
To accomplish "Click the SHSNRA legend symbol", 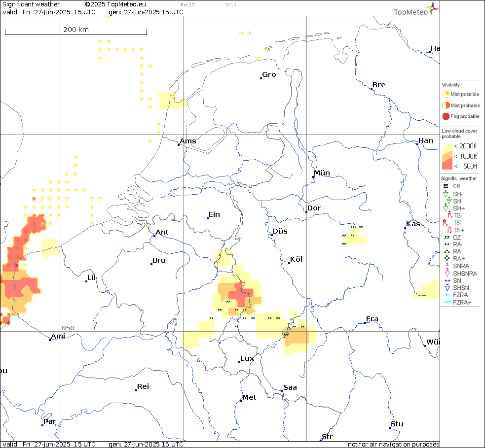I will coord(448,273).
